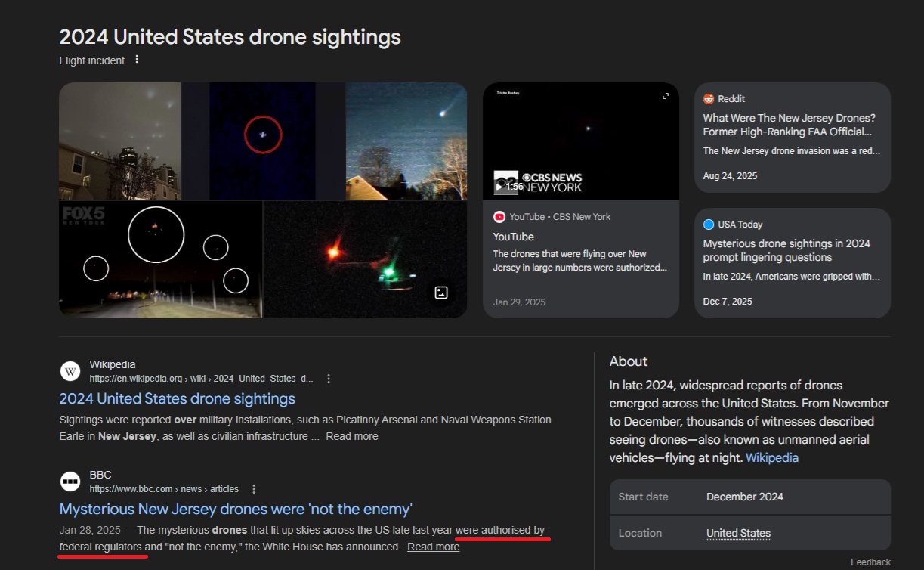Click the YouTube logo icon in the video card
The height and width of the screenshot is (570, 924).
499,217
